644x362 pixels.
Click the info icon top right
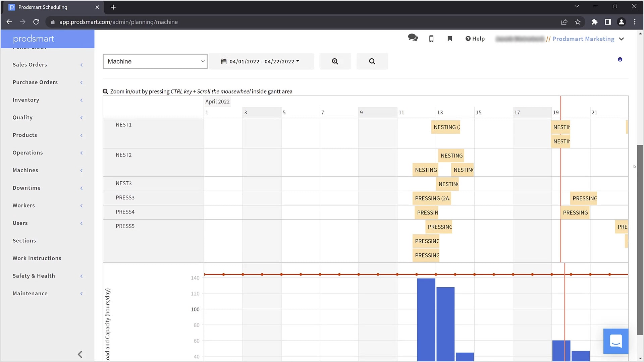tap(620, 59)
